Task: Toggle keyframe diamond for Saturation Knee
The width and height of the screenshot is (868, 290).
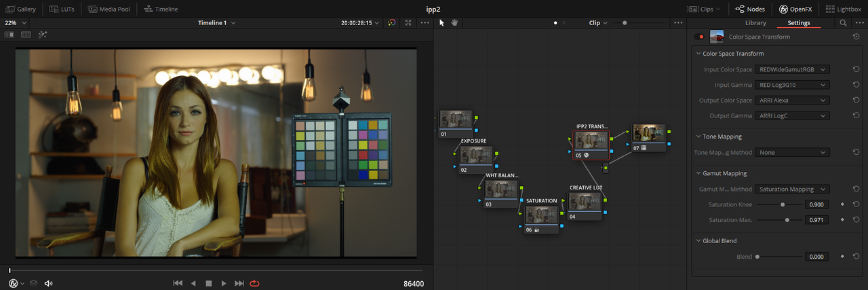Action: [842, 204]
